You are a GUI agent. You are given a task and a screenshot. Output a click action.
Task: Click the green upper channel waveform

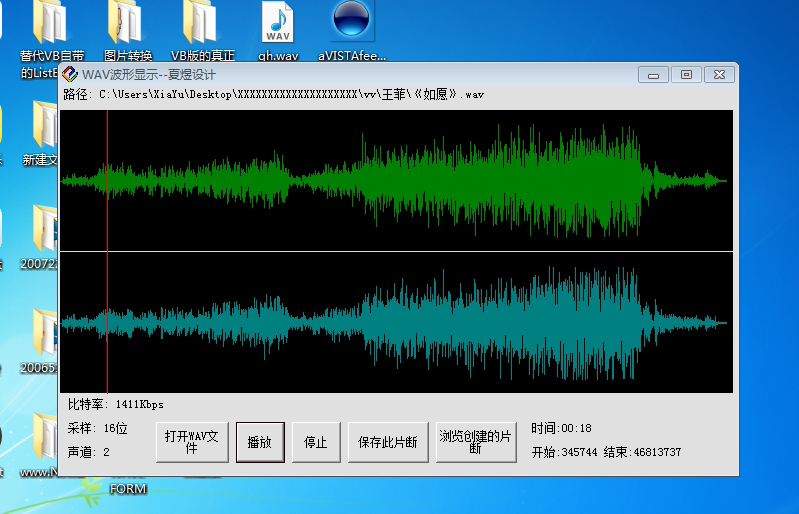(400, 180)
